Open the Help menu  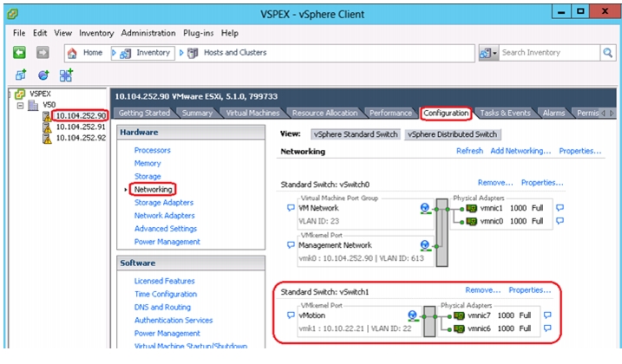coord(230,33)
